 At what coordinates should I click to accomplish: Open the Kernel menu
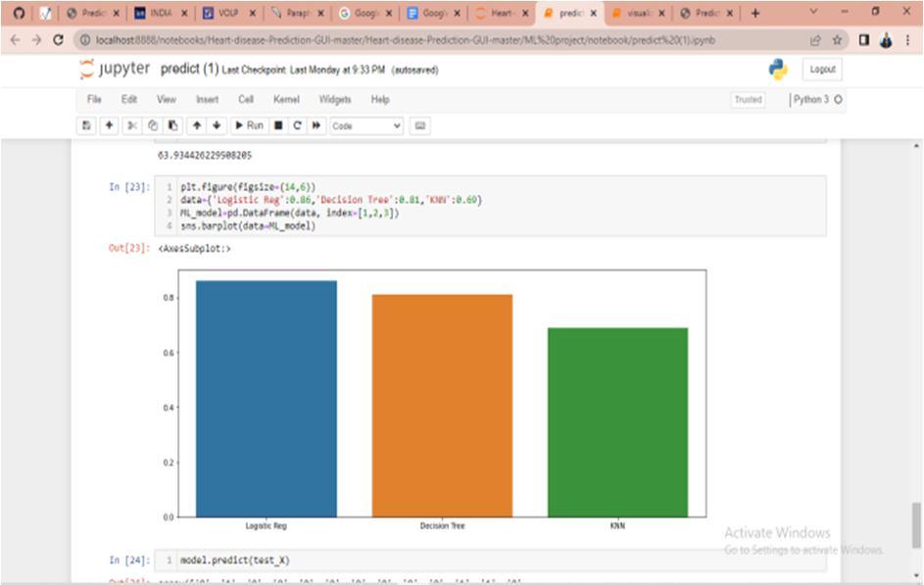286,99
